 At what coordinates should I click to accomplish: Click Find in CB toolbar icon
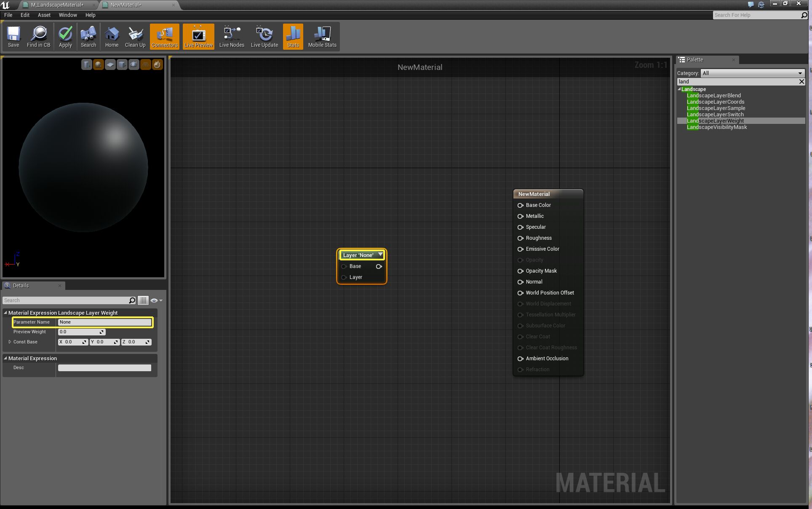39,37
